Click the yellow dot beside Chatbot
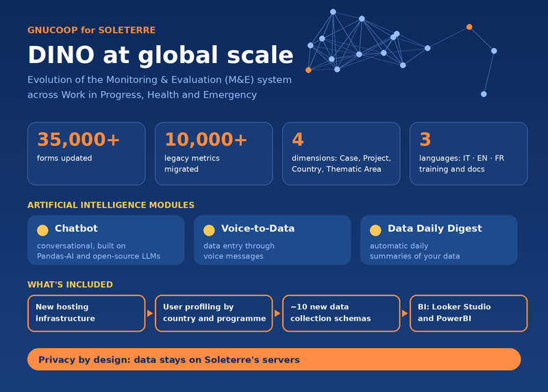548x392 pixels. (x=42, y=230)
